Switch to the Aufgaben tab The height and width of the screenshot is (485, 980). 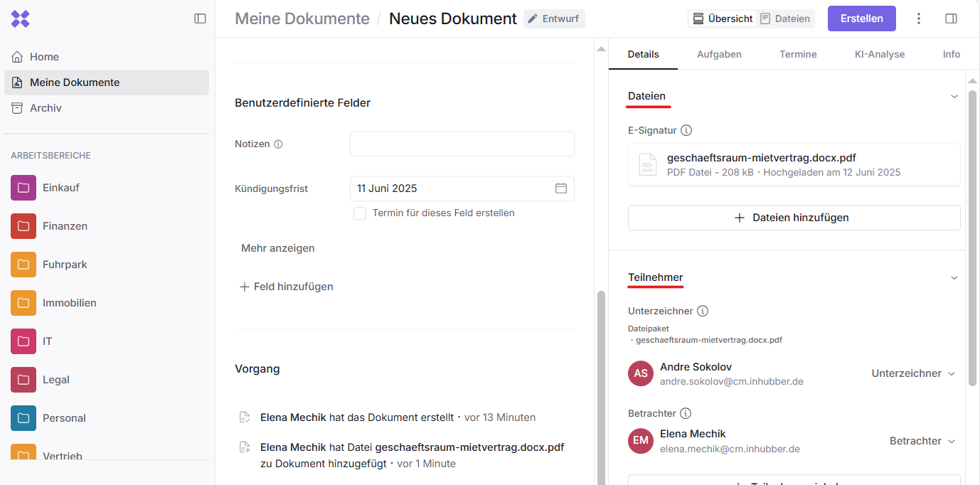coord(719,54)
